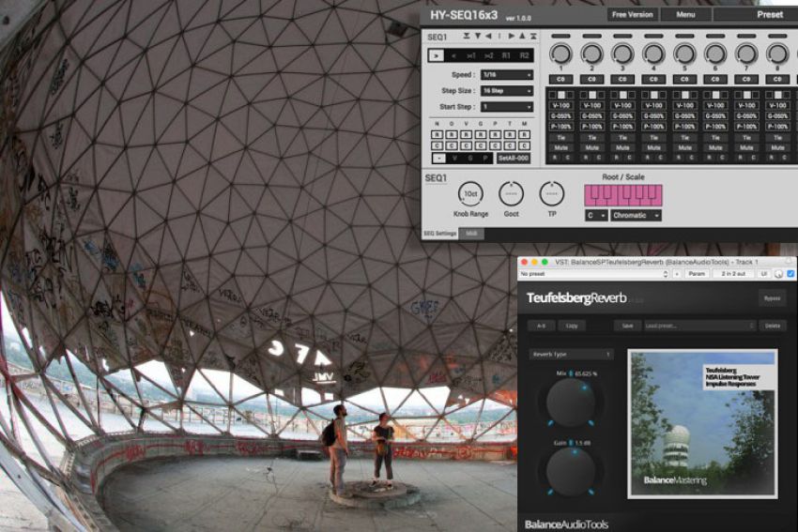
Task: Toggle the blue checkbox in the VST window toolbar
Action: point(790,274)
